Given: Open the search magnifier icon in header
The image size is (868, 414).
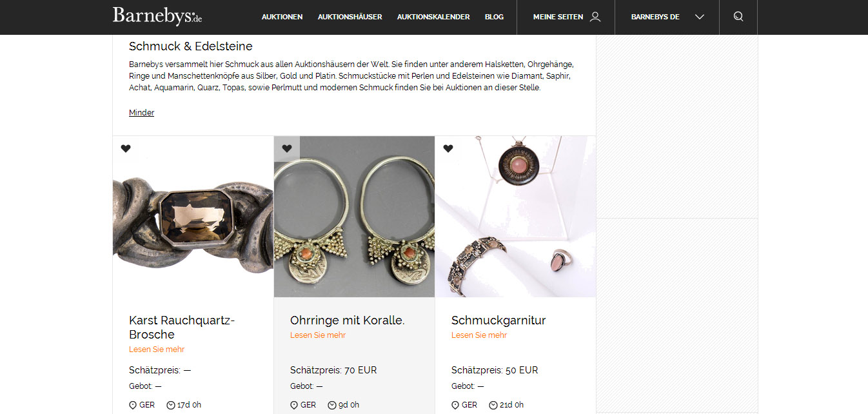Looking at the screenshot, I should (x=738, y=17).
